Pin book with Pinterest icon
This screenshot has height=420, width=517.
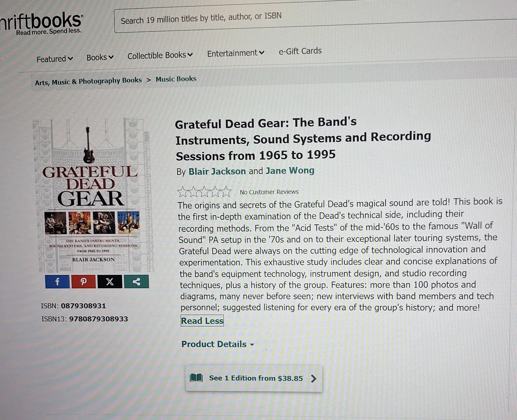click(83, 282)
